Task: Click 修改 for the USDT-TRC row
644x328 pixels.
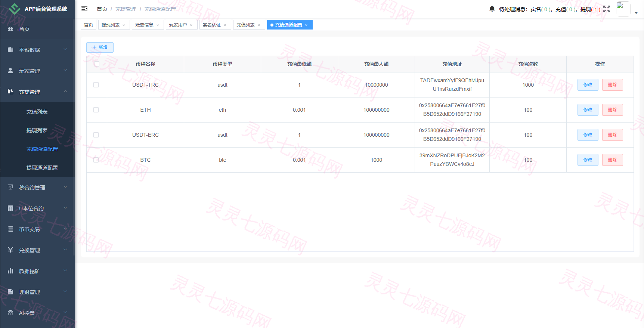Action: (588, 85)
